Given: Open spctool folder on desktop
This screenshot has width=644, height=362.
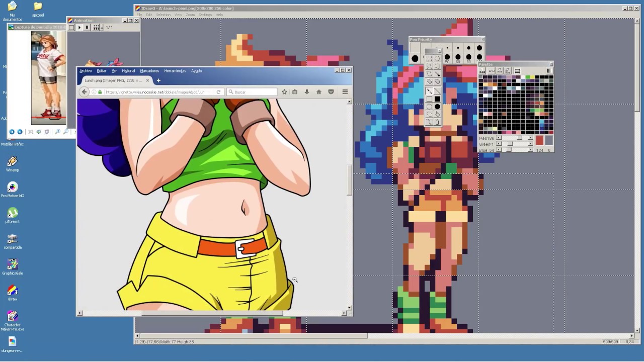Looking at the screenshot, I should pos(38,9).
